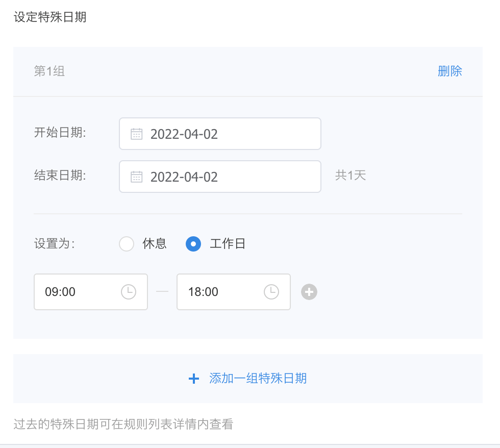Click the 工作日 label text

[x=228, y=243]
